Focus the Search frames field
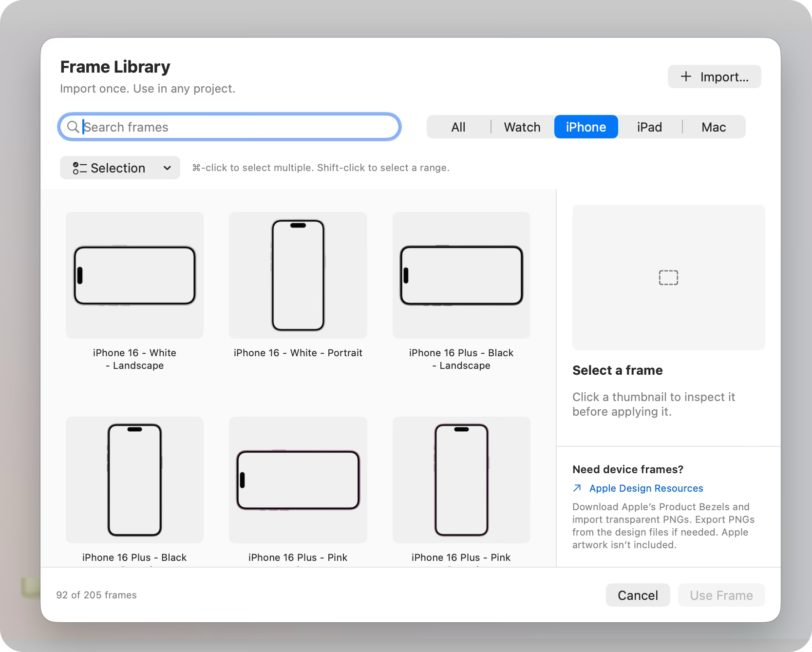This screenshot has width=812, height=652. (x=229, y=127)
